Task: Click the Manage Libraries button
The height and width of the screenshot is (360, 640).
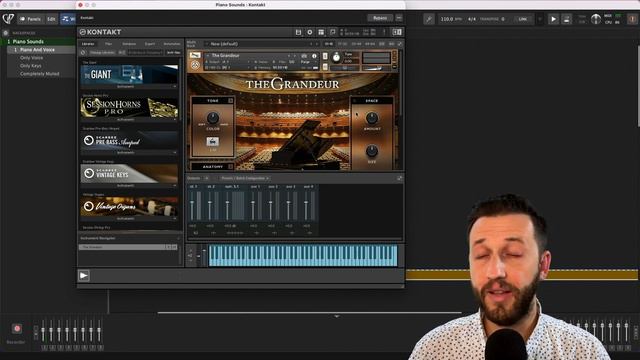Action: 102,53
